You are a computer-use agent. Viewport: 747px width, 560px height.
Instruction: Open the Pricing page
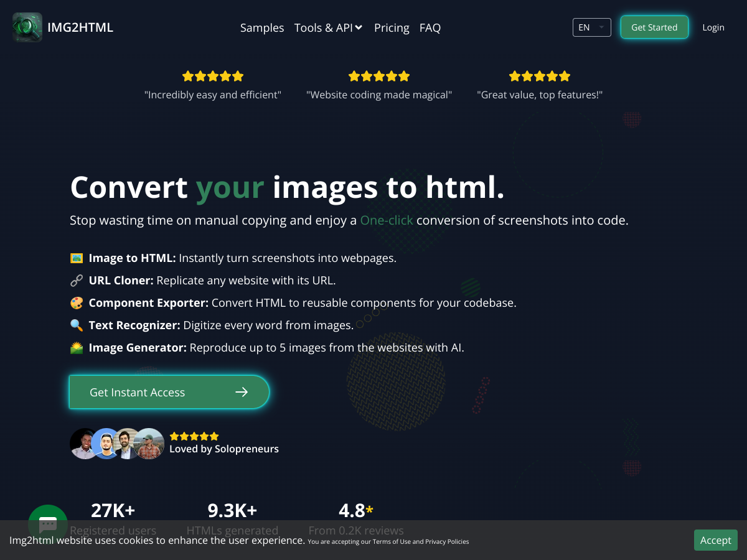click(x=392, y=27)
